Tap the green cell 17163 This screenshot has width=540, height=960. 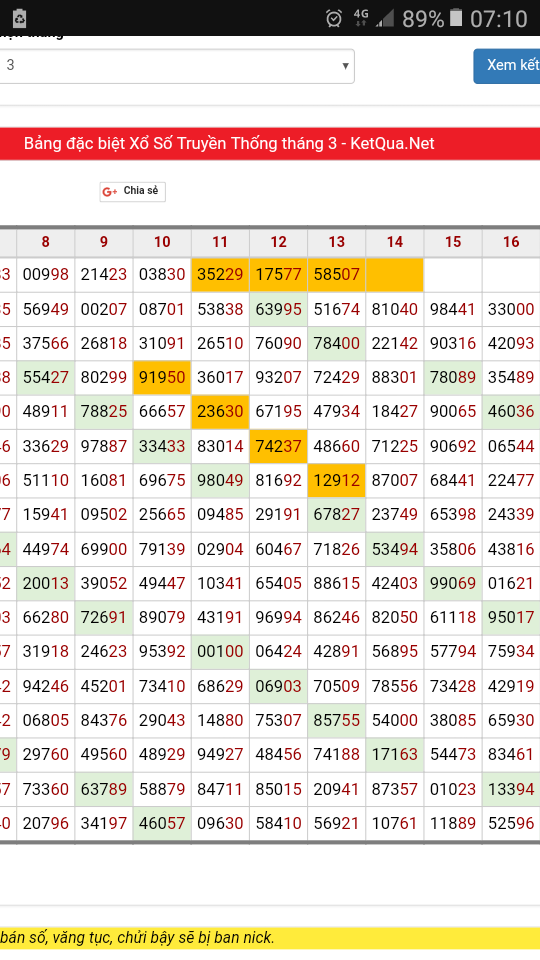[x=395, y=754]
